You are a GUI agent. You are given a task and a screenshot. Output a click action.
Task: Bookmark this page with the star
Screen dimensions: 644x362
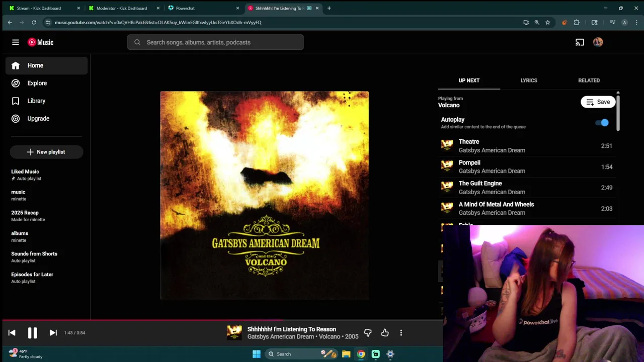point(547,22)
